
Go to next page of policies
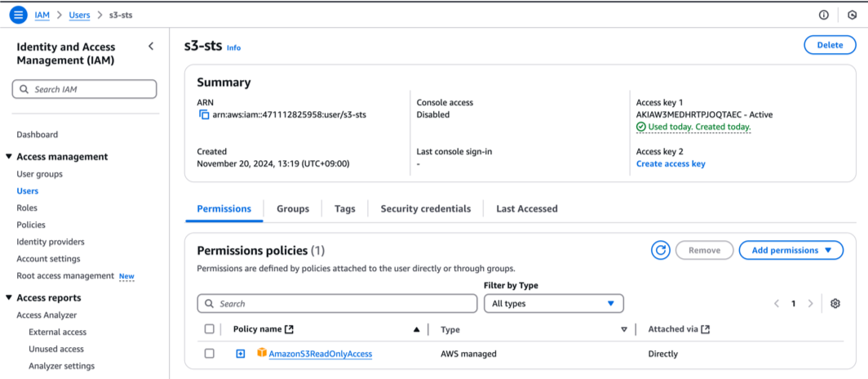pos(810,304)
